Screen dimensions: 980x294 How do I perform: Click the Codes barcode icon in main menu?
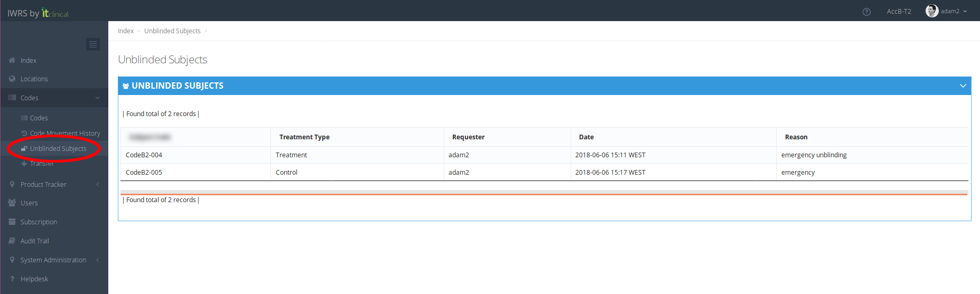(12, 98)
